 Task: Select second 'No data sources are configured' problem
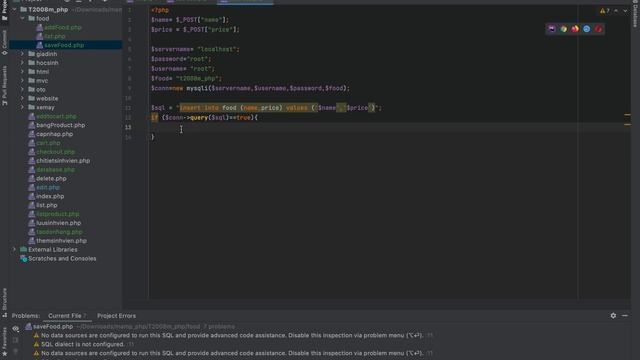[x=232, y=353]
